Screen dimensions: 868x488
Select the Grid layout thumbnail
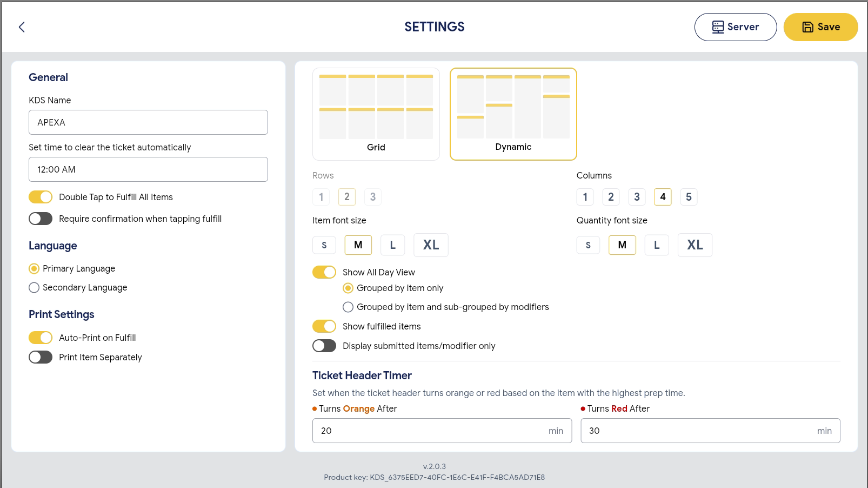coord(376,114)
